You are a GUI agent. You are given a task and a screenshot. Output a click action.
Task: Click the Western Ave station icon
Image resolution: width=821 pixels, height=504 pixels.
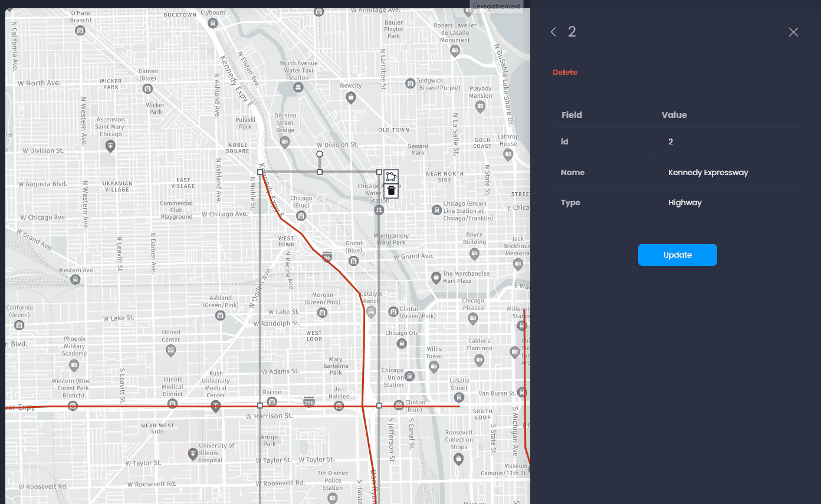[75, 279]
